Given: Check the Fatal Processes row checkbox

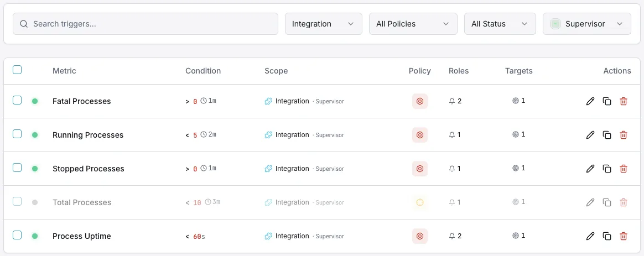Looking at the screenshot, I should (17, 100).
